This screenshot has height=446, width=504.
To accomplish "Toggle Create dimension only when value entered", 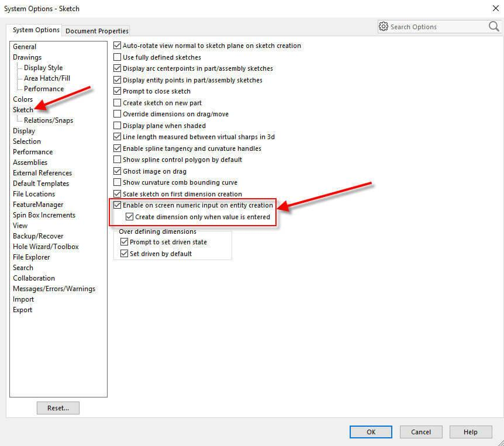I will click(130, 217).
